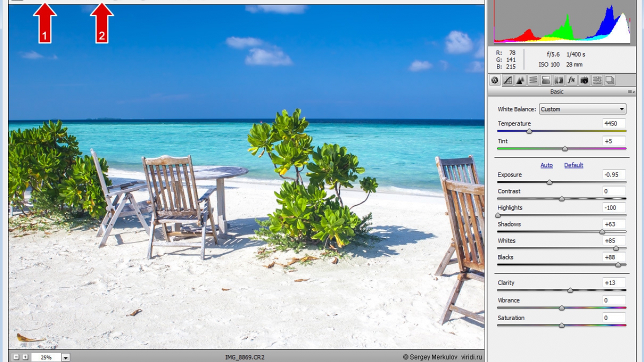Switch to the Camera Calibration panel

584,80
